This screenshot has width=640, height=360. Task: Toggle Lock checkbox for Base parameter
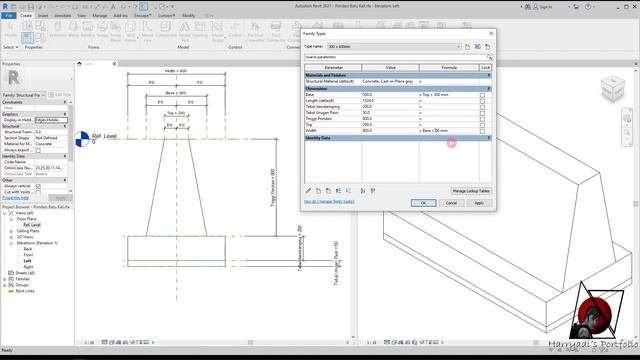click(482, 95)
